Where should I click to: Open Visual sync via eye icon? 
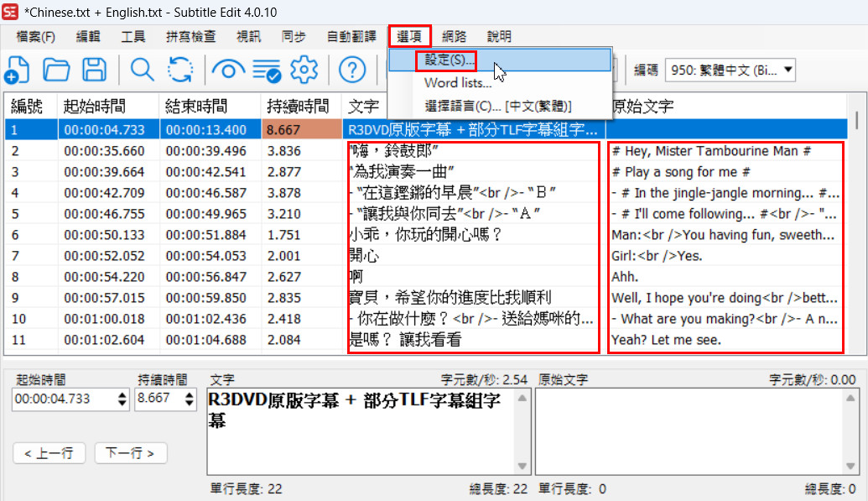[228, 69]
